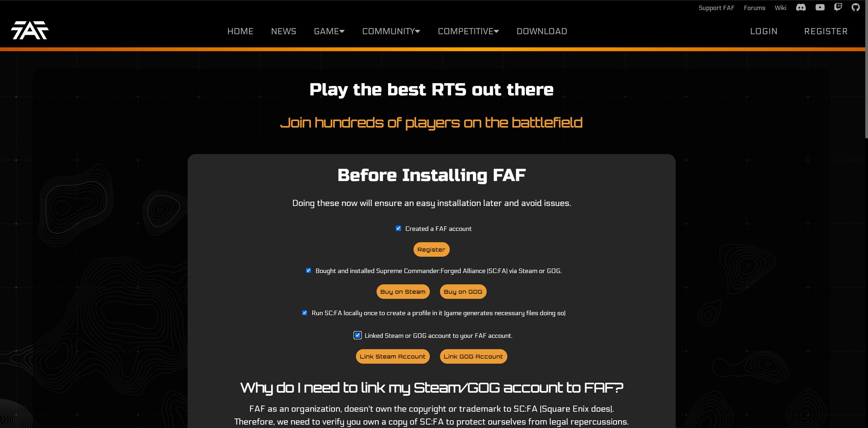Select the HOME menu item
The height and width of the screenshot is (428, 868).
pos(240,31)
